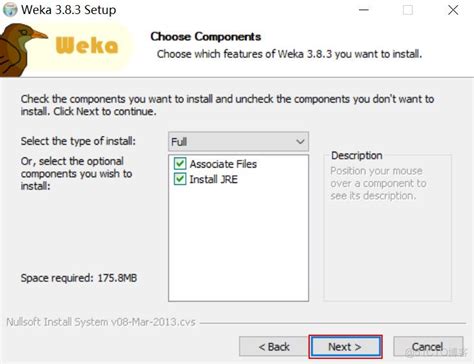Click the Weka installer title bar icon

(10, 10)
